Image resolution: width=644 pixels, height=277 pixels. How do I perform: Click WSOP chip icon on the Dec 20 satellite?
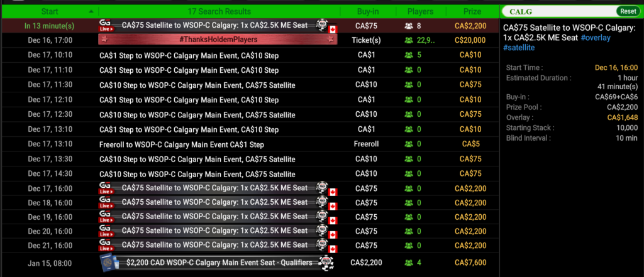pos(322,231)
